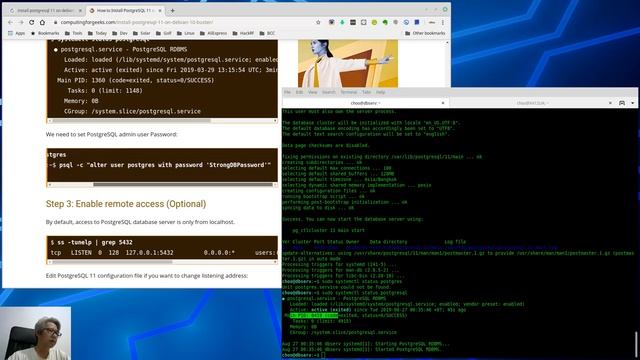The height and width of the screenshot is (360, 640).
Task: Open the BCC bookmark folder
Action: coord(267,33)
